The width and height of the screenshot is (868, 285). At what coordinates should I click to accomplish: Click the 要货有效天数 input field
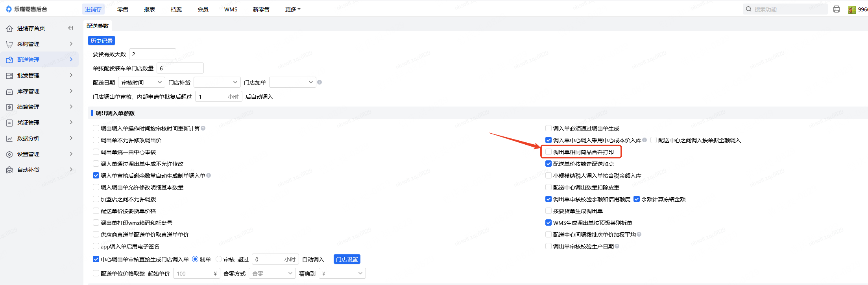click(153, 54)
